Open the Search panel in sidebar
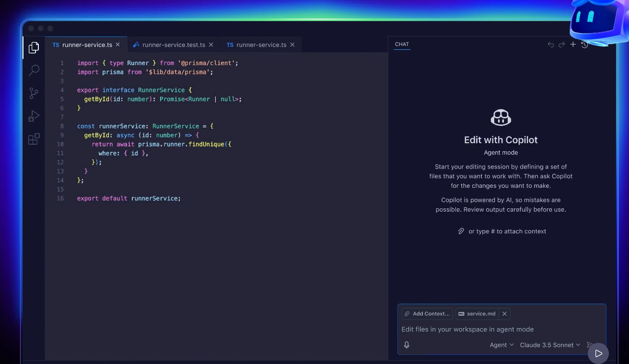Screen dimensions: 629x364 coord(34,70)
